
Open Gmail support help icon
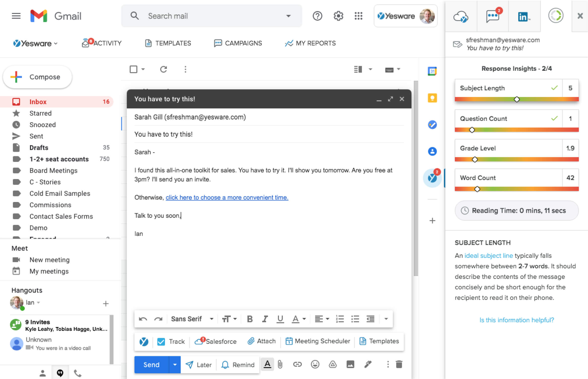tap(317, 16)
